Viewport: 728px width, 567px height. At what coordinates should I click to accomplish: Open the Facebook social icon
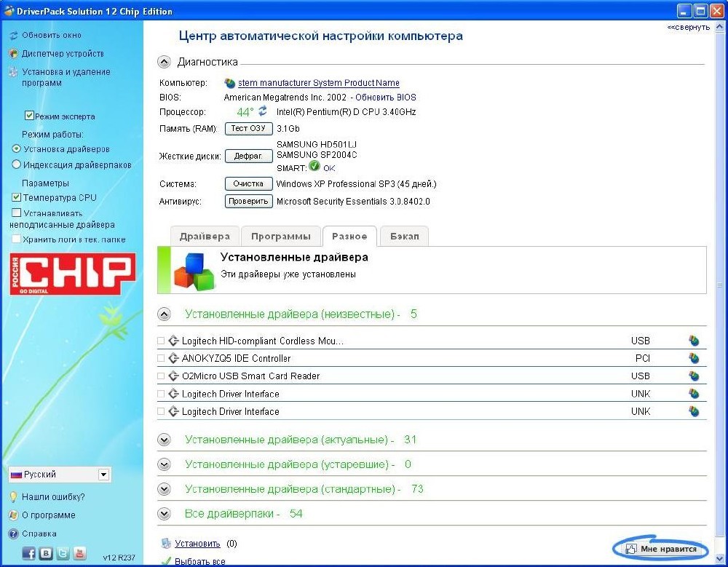click(x=29, y=553)
